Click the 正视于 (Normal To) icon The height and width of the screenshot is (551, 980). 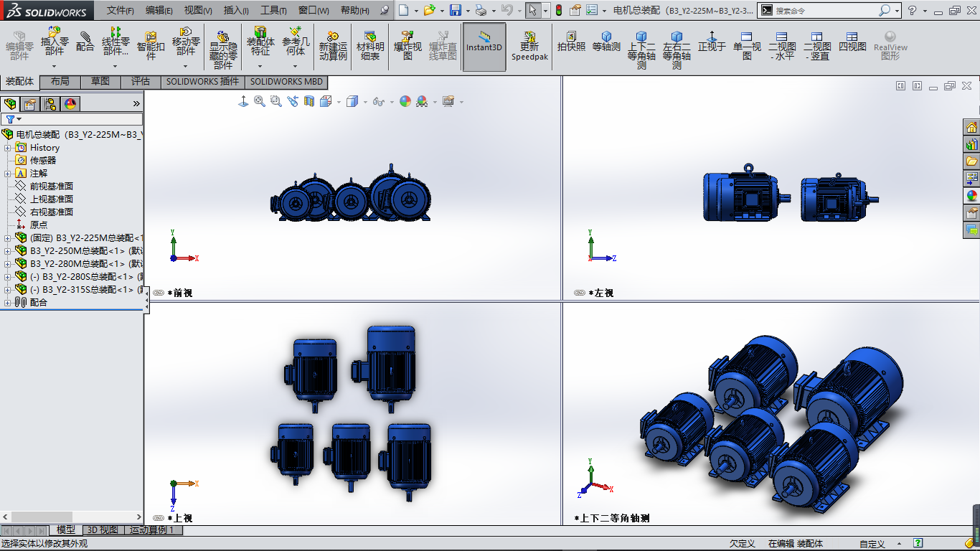tap(712, 36)
